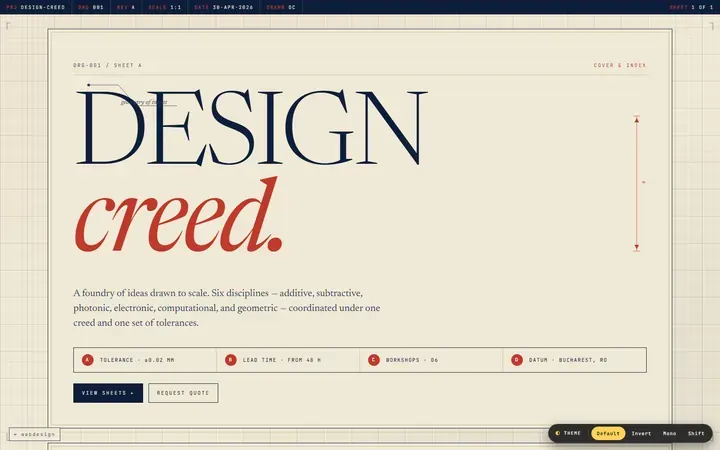The height and width of the screenshot is (450, 720).
Task: Click the DRG 001 title block cell
Action: [x=91, y=7]
